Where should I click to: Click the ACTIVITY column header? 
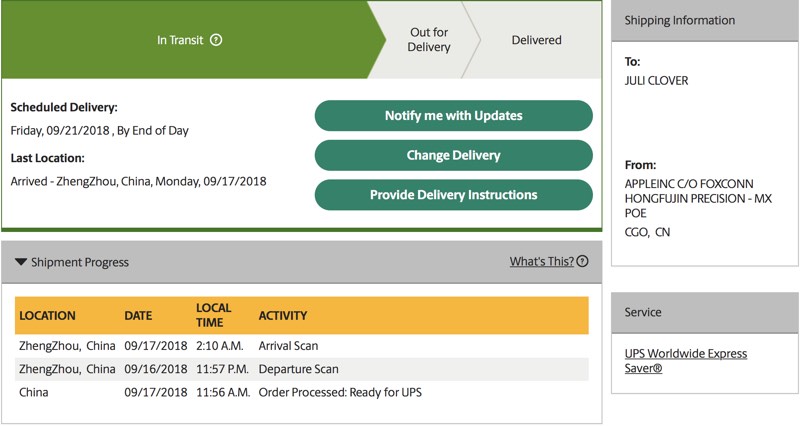[x=283, y=316]
